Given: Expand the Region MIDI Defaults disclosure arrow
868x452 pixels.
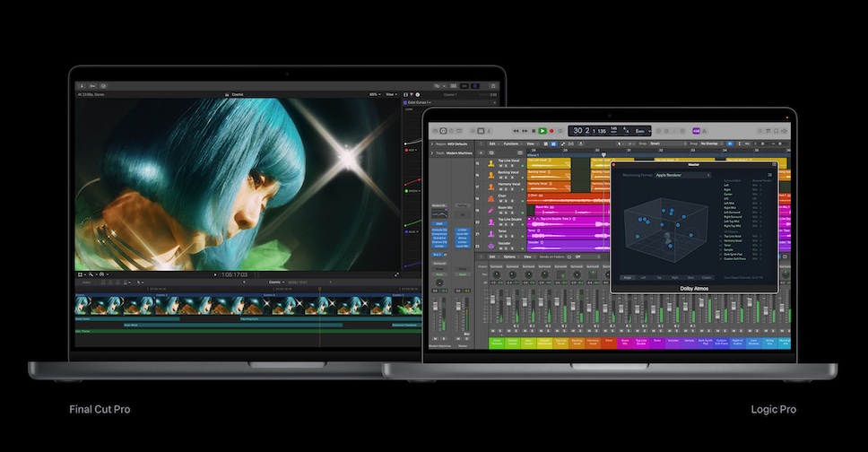Looking at the screenshot, I should click(x=433, y=143).
